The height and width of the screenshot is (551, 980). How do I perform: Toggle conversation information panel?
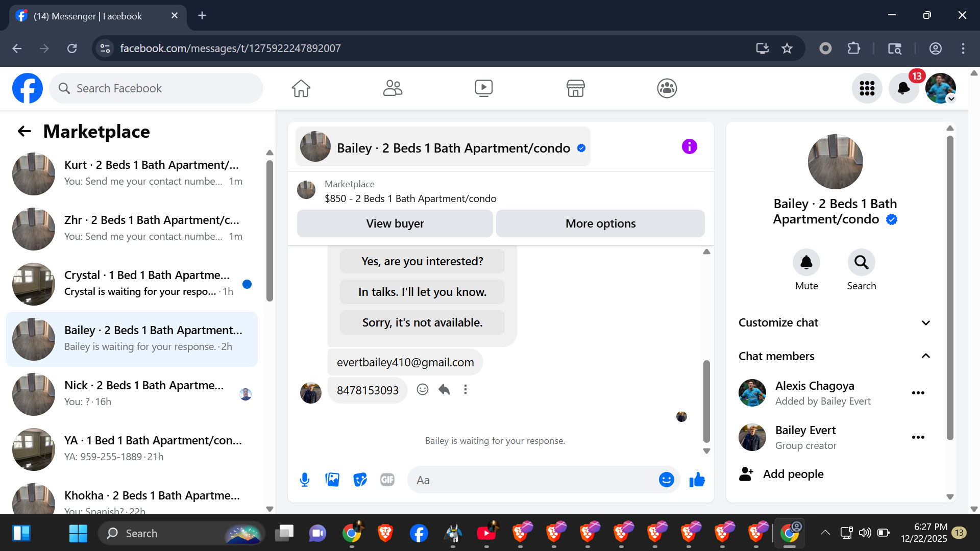(x=689, y=147)
